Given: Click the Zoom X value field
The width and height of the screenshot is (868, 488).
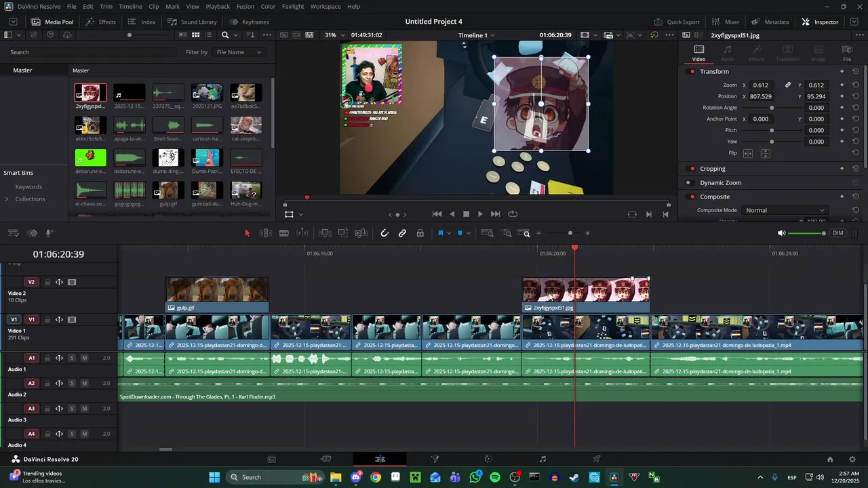Looking at the screenshot, I should 762,85.
